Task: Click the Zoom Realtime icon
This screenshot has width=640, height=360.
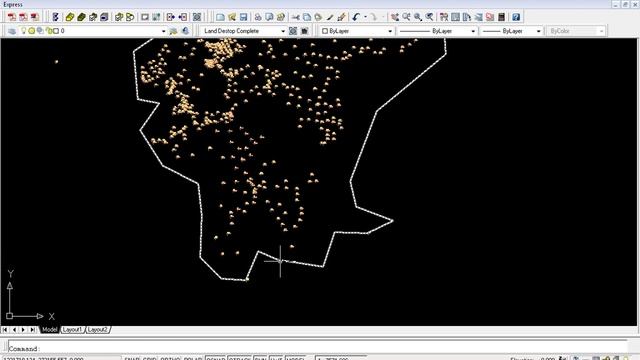Action: tap(406, 17)
